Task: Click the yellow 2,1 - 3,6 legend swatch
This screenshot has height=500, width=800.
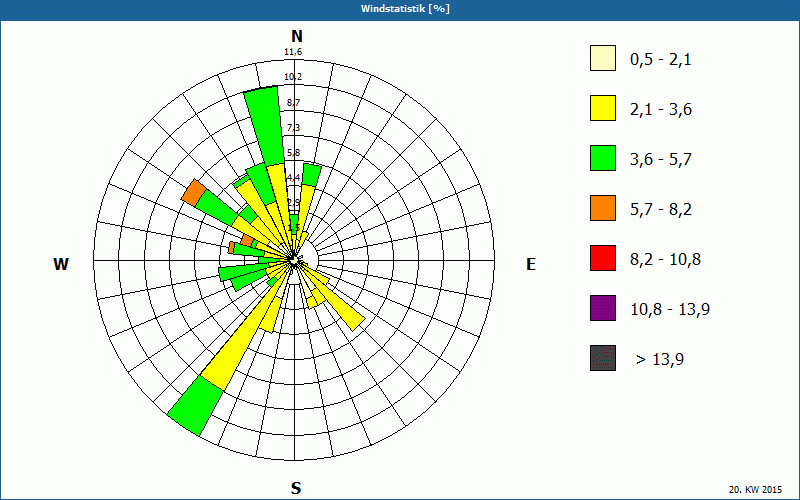Action: [603, 108]
